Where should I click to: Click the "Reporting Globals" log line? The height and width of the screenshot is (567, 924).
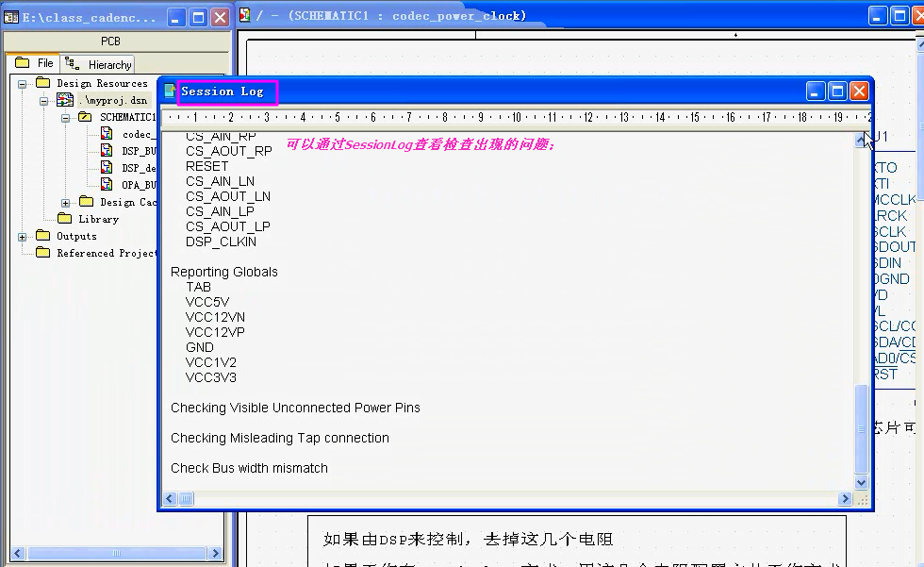click(x=224, y=272)
